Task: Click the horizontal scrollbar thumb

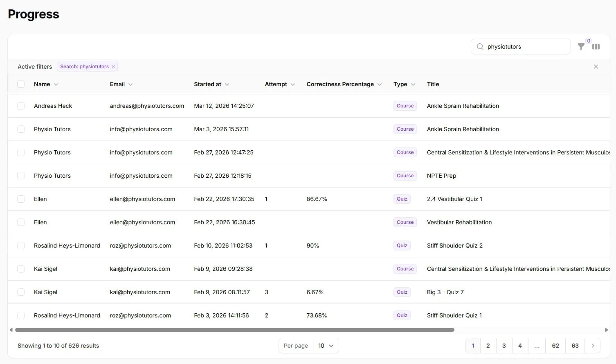Action: tap(234, 330)
